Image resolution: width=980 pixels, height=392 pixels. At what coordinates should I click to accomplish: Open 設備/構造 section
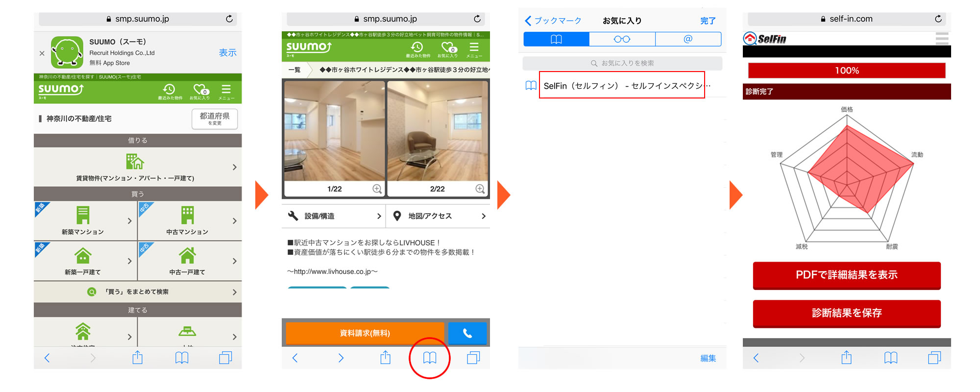334,216
